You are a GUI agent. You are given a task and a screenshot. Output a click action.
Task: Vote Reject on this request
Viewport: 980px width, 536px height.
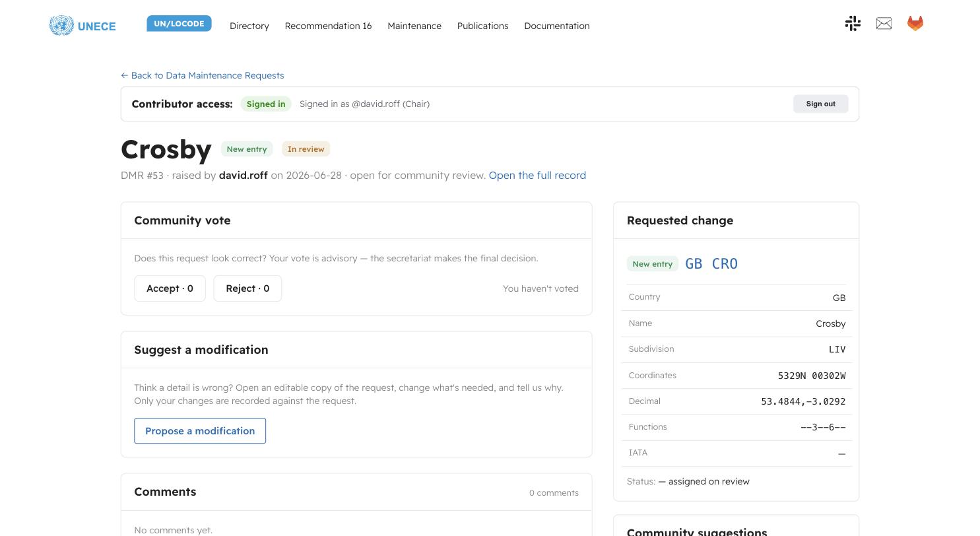click(x=247, y=288)
